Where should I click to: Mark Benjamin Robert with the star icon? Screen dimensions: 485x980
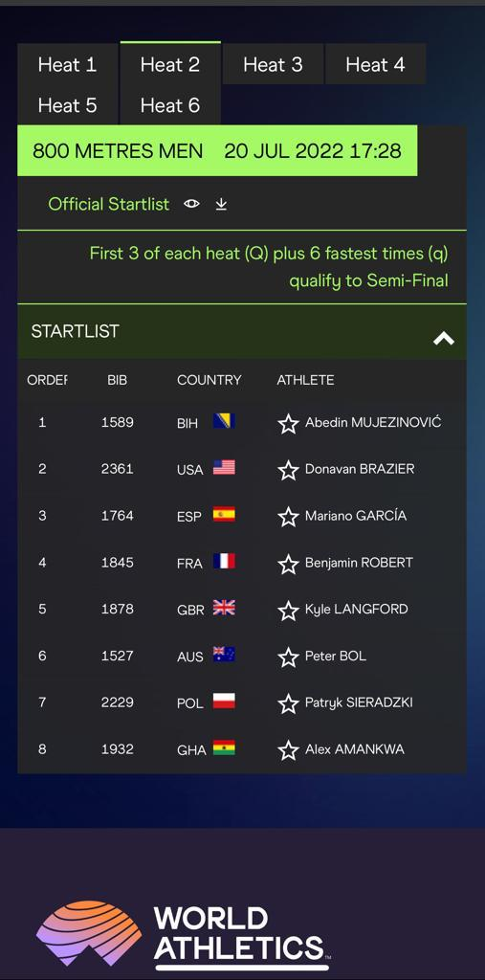[x=288, y=565]
